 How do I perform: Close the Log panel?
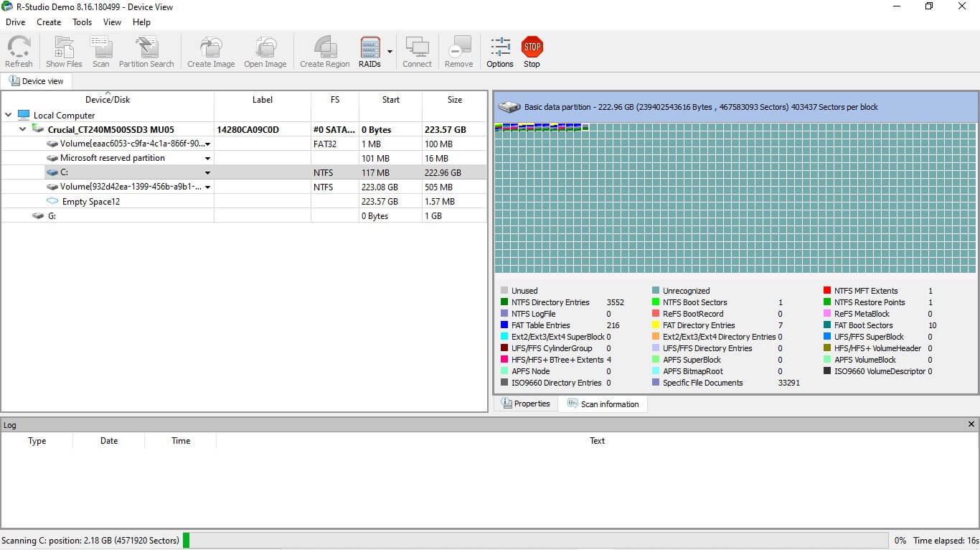pyautogui.click(x=971, y=425)
